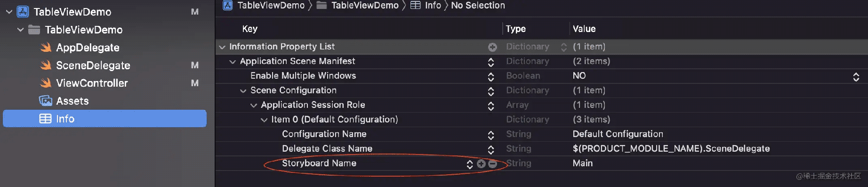
Task: Open the Storyboard Name key stepper
Action: pos(469,164)
